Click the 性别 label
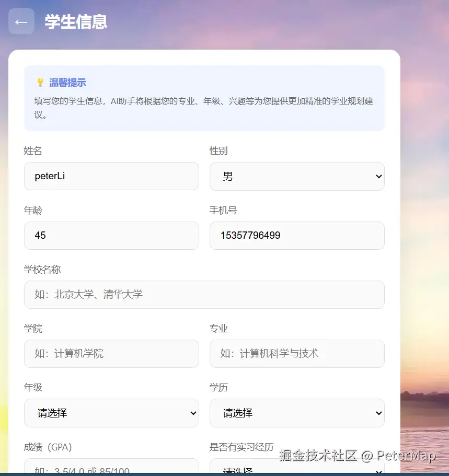 point(218,150)
